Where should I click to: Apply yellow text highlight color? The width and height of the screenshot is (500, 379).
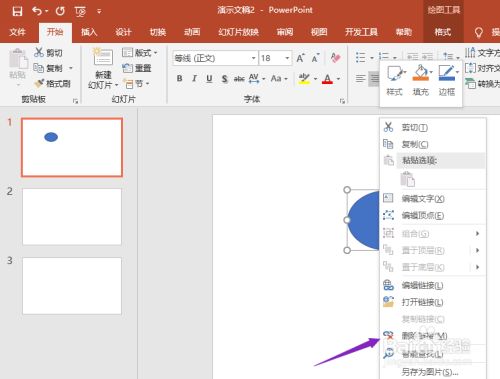point(304,79)
